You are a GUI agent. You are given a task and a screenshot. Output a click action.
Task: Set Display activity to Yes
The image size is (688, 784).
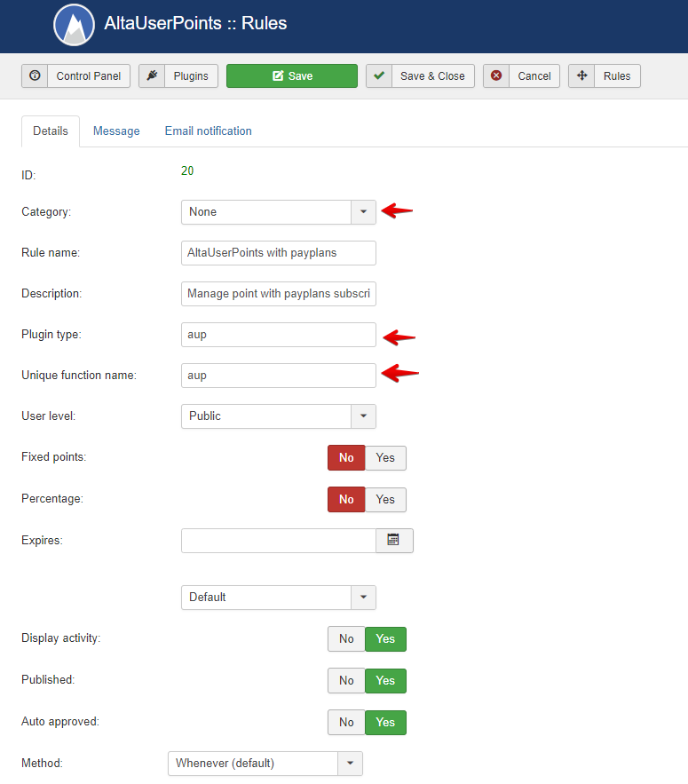[385, 639]
